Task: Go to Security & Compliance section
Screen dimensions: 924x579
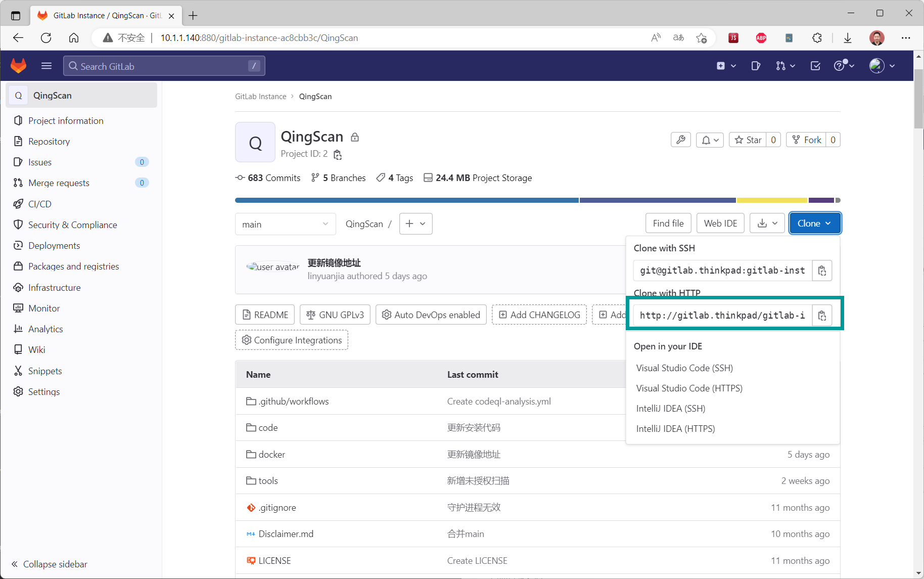Action: click(x=73, y=225)
